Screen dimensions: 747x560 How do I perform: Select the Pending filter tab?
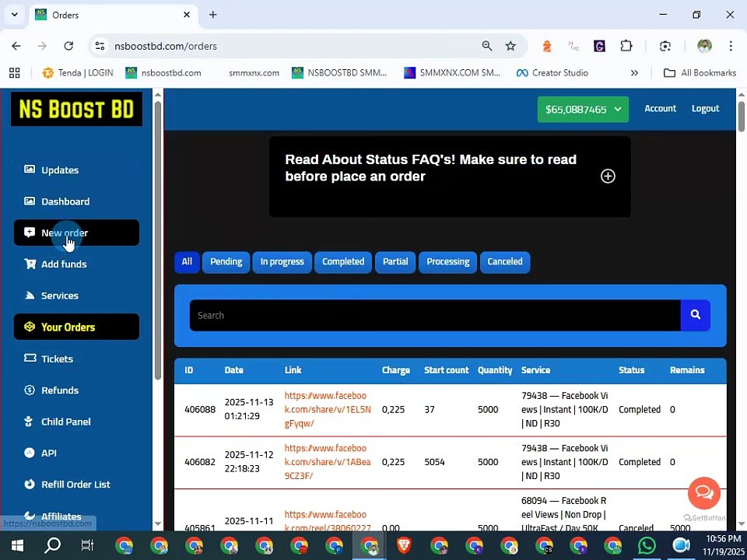[226, 262]
